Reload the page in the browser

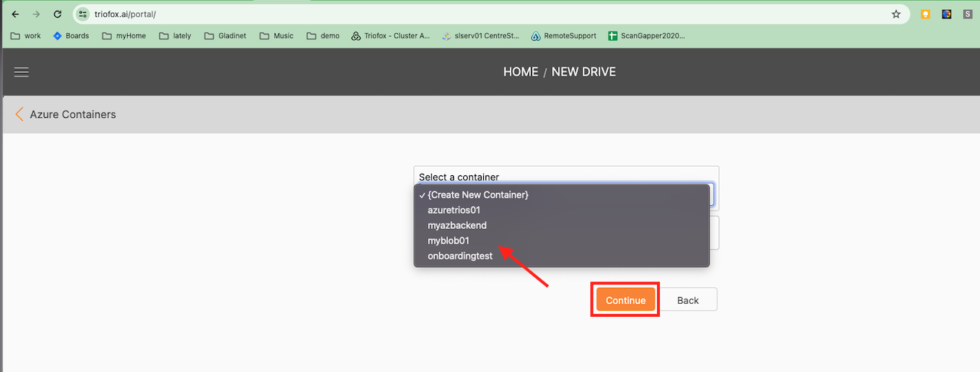coord(57,14)
